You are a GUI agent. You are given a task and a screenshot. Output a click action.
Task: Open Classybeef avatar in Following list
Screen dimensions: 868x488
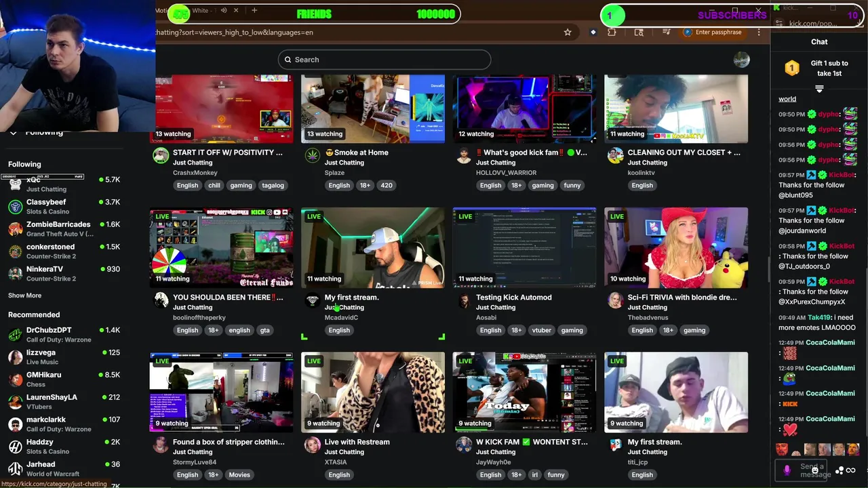click(15, 207)
